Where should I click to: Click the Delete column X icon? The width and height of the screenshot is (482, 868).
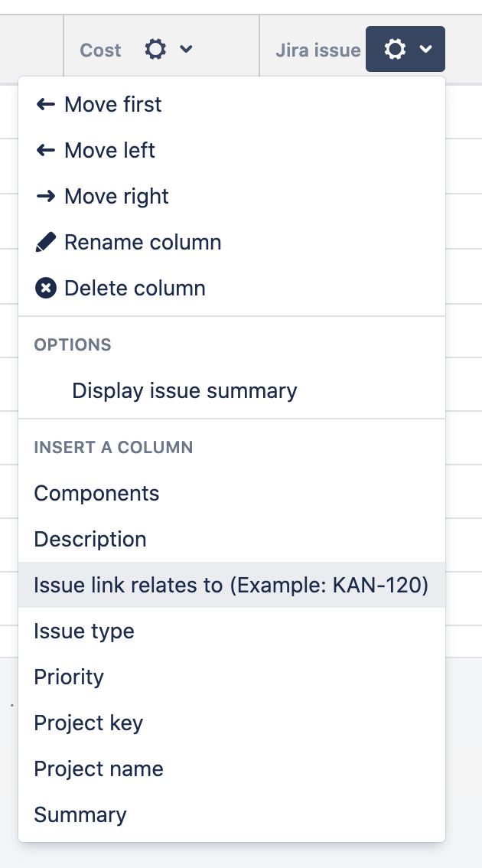tap(46, 289)
